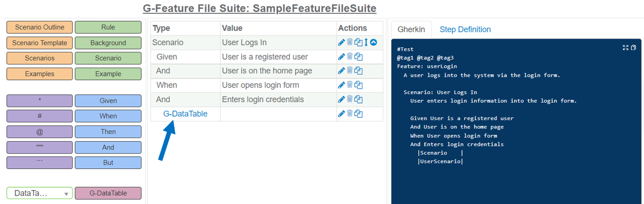Add a But step
The width and height of the screenshot is (644, 204).
click(108, 163)
